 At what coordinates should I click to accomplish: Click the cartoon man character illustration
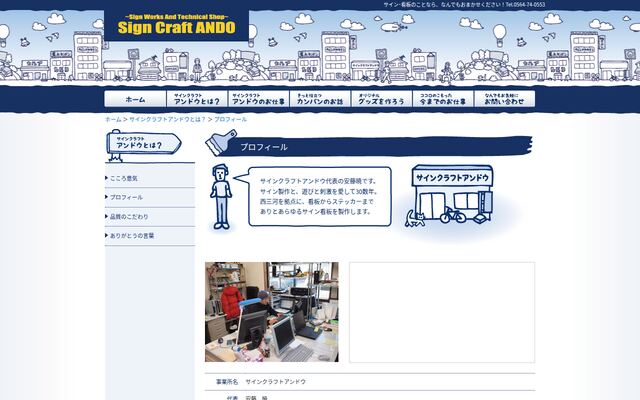click(221, 197)
